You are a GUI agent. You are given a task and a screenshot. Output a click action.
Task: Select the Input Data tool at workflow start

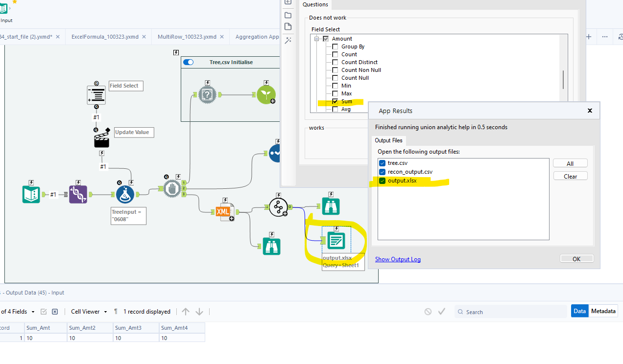[x=31, y=194]
